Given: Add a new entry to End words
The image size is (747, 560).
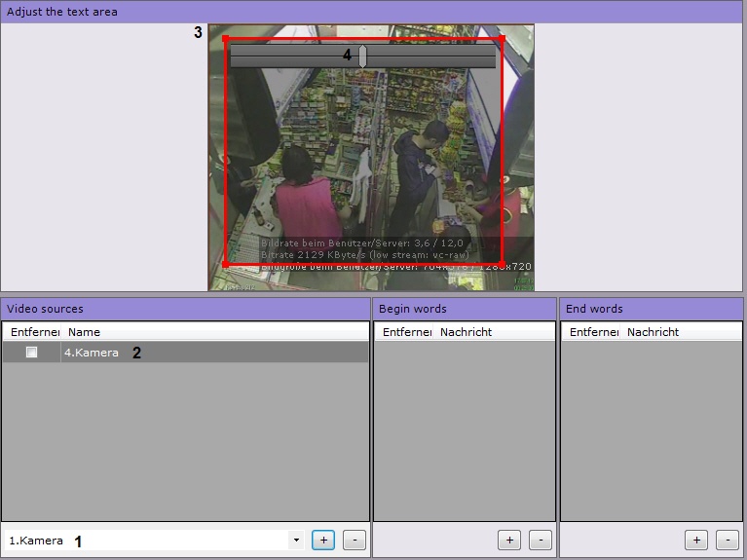Looking at the screenshot, I should click(695, 540).
